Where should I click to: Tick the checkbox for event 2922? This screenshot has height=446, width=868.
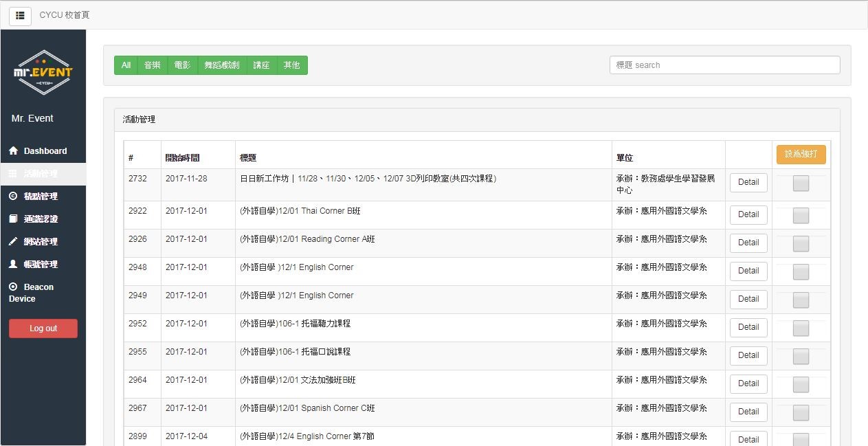click(801, 216)
